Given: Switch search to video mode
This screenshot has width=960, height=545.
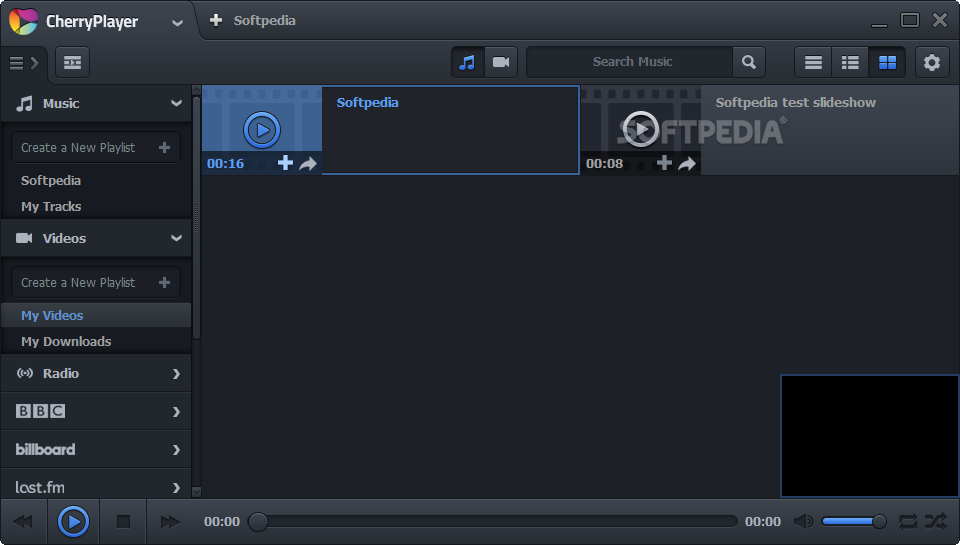Looking at the screenshot, I should coord(501,62).
